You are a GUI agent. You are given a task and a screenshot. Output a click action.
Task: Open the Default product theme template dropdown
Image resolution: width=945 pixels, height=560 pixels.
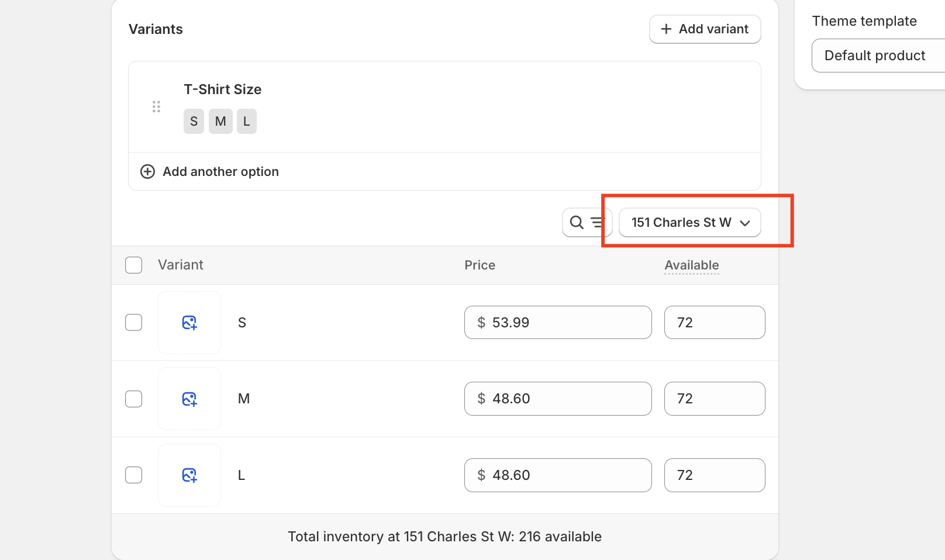pos(877,56)
